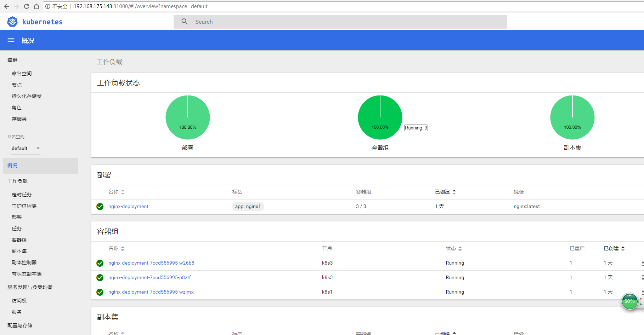Sort pods by 名称 column
The image size is (644, 335).
coord(116,248)
